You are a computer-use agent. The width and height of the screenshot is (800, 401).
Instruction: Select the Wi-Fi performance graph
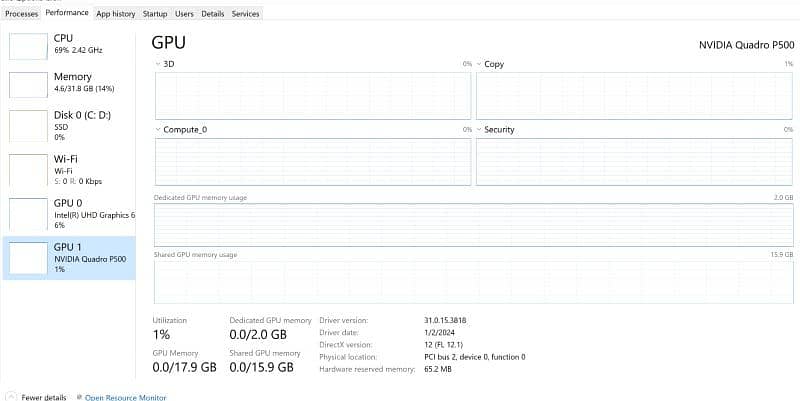point(28,168)
